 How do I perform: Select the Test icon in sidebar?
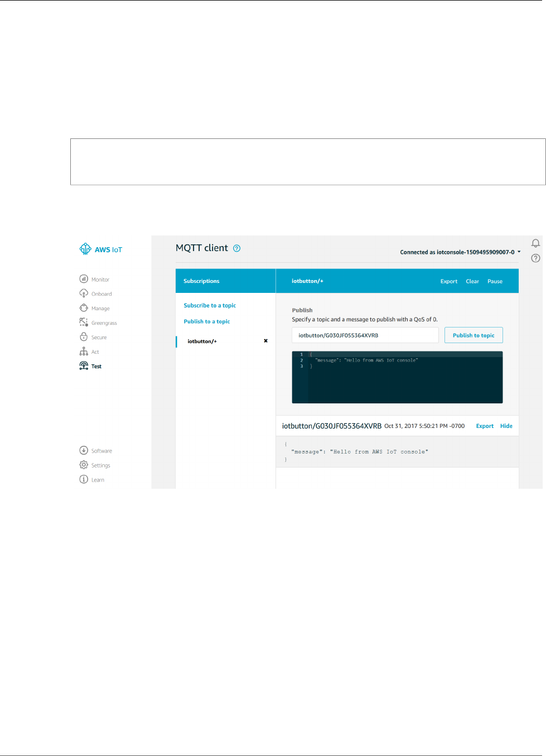[84, 366]
